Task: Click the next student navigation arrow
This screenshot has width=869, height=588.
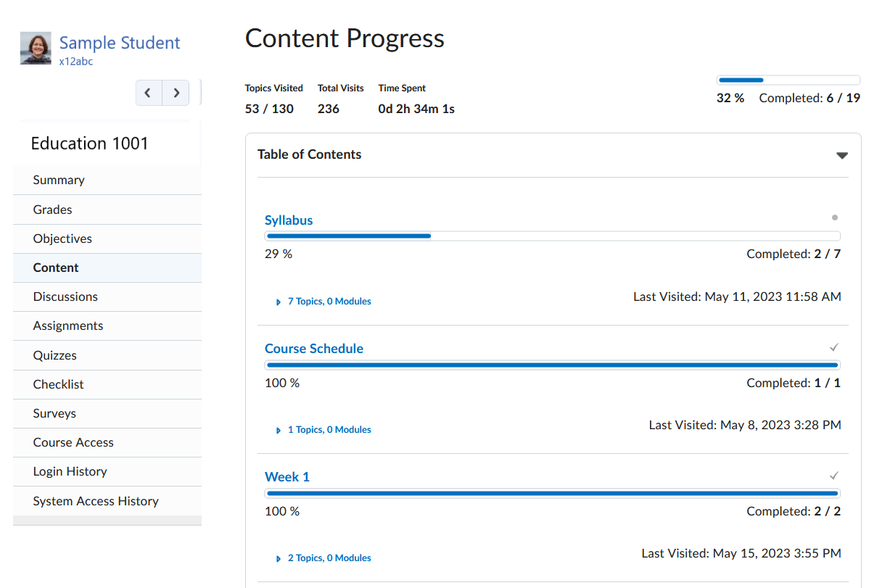Action: [176, 93]
